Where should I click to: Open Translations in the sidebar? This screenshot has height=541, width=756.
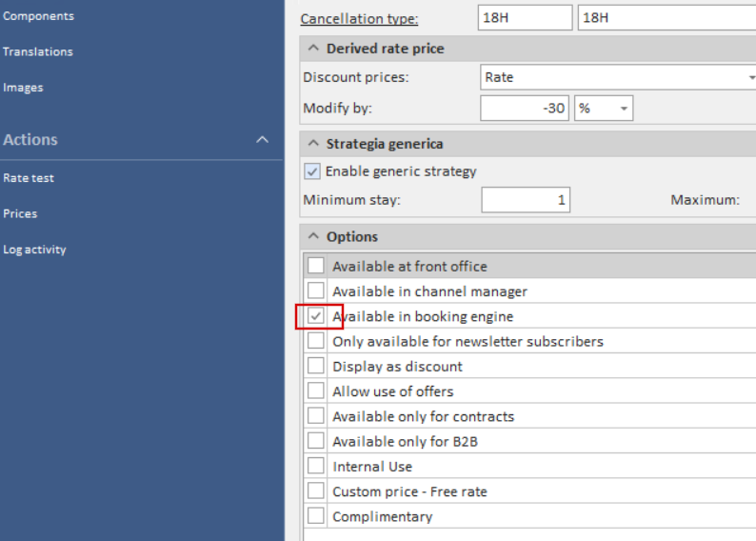point(37,51)
